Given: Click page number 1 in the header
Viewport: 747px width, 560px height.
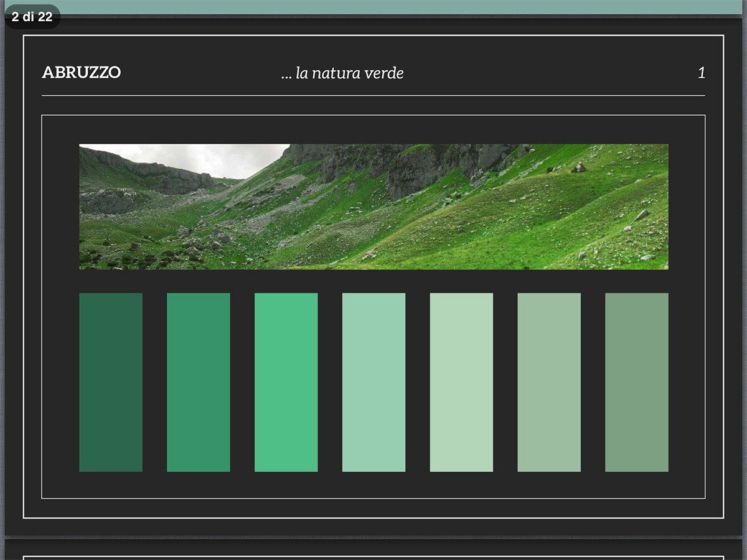Looking at the screenshot, I should [x=701, y=73].
